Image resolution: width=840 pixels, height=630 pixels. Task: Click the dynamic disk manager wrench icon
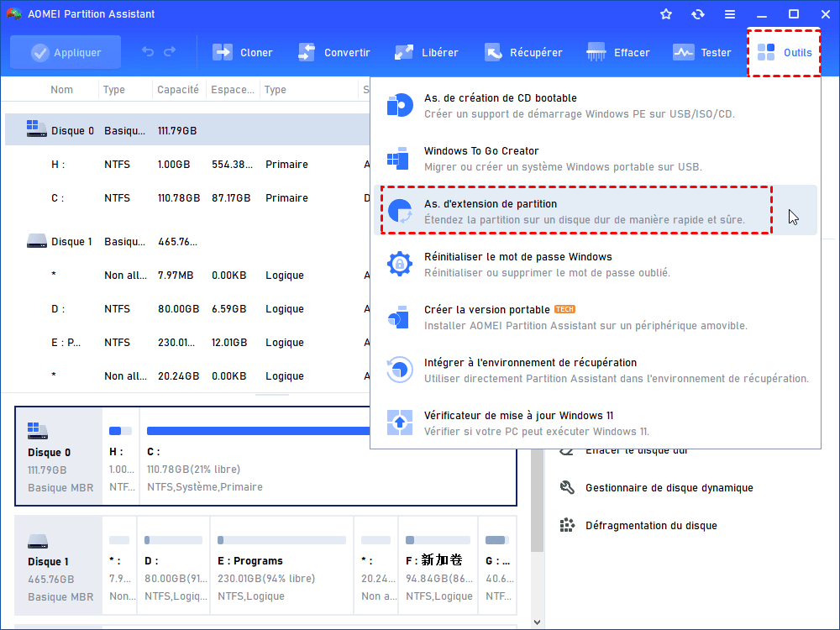(x=567, y=487)
